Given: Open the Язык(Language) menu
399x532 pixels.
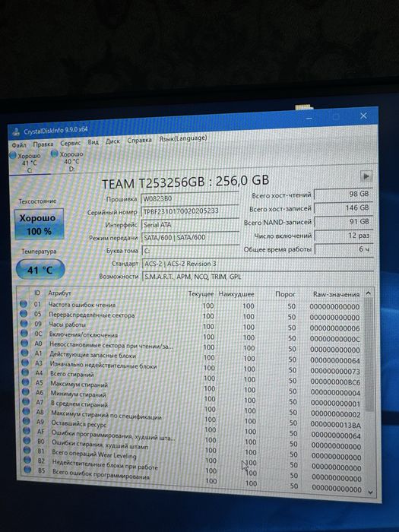Looking at the screenshot, I should coord(183,138).
